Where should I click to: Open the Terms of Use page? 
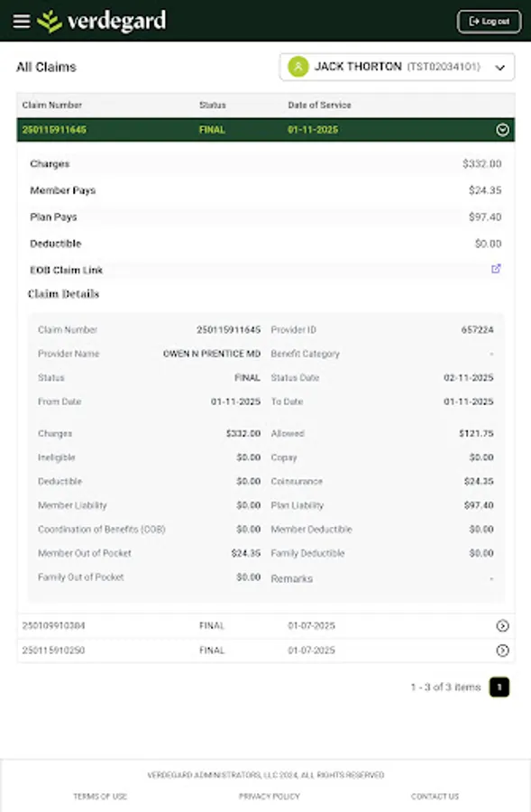(x=99, y=797)
